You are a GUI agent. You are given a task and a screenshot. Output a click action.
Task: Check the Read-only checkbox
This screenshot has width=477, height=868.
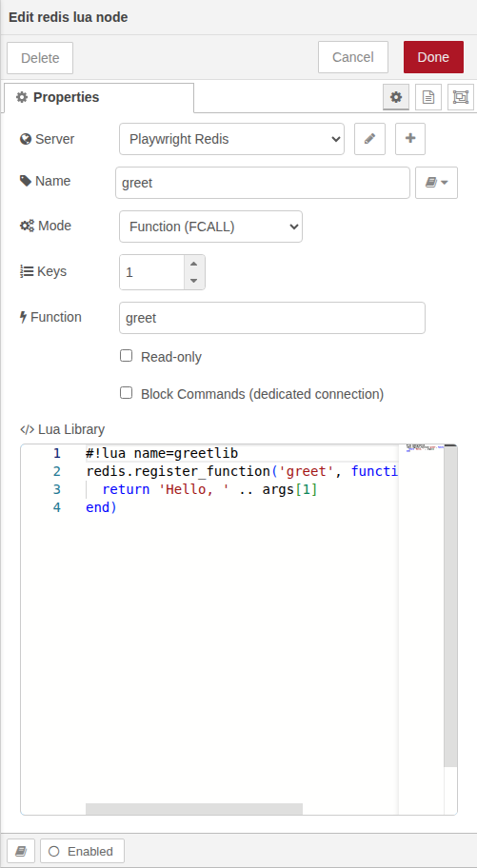pos(127,356)
